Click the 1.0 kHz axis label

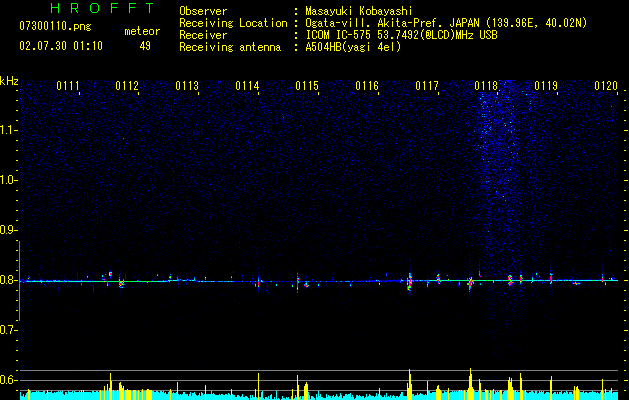[8, 180]
